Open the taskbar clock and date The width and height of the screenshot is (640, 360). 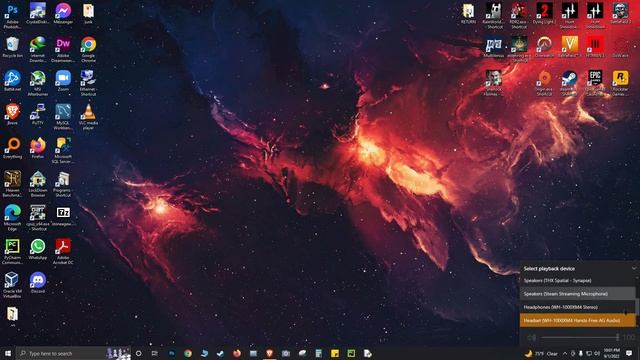click(x=611, y=353)
